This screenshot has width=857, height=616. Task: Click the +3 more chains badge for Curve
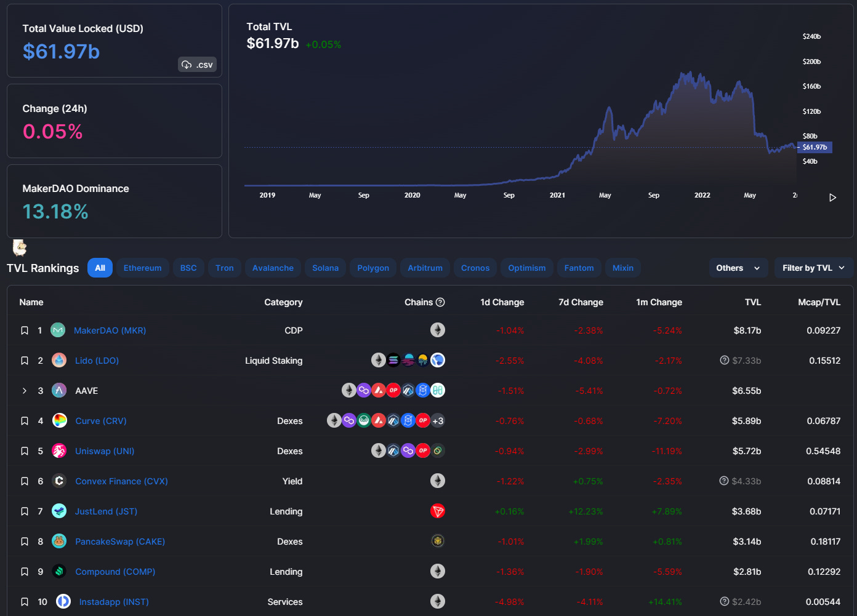(438, 421)
